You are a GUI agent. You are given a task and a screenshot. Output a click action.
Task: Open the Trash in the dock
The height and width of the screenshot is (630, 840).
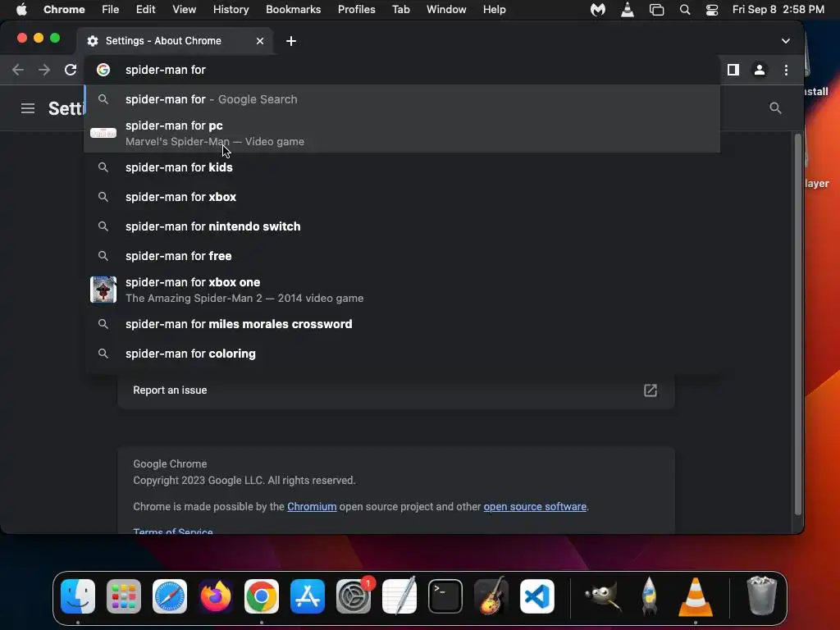[x=761, y=596]
